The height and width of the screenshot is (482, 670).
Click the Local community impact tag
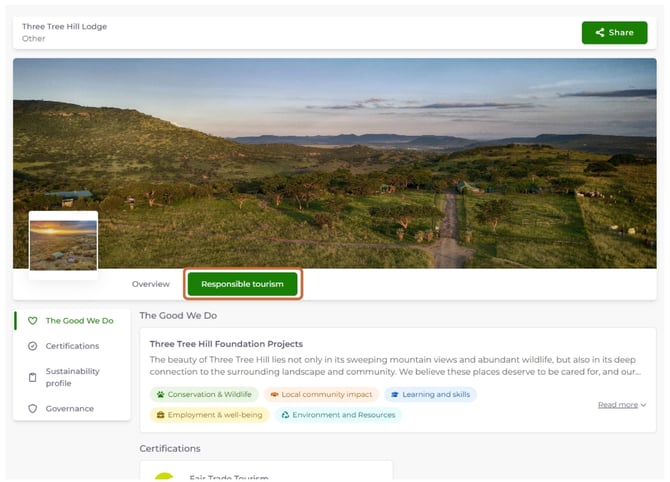[x=321, y=394]
